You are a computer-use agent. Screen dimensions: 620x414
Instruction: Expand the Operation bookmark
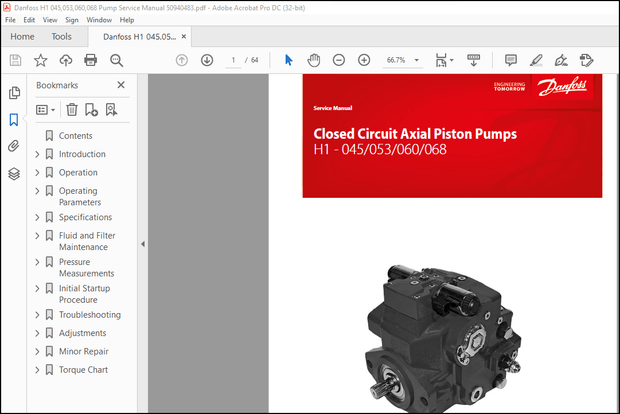[37, 173]
